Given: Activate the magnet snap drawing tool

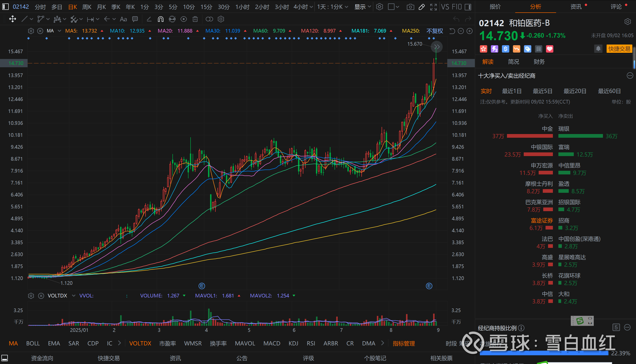Looking at the screenshot, I should (x=160, y=19).
